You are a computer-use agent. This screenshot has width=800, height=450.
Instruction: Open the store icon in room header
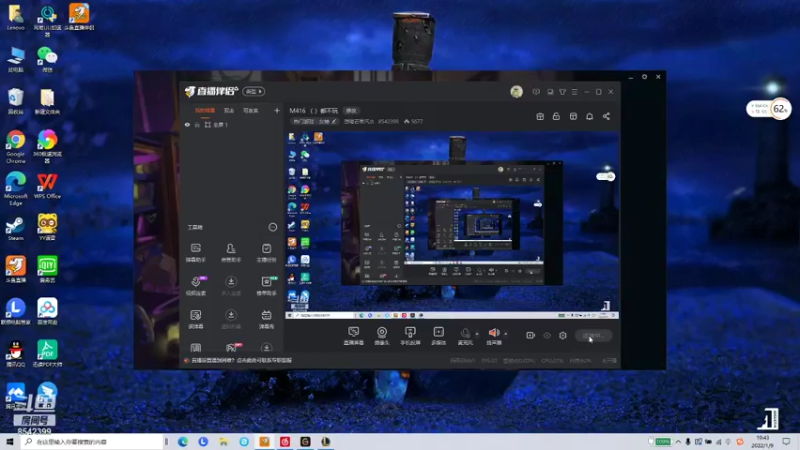pos(573,116)
